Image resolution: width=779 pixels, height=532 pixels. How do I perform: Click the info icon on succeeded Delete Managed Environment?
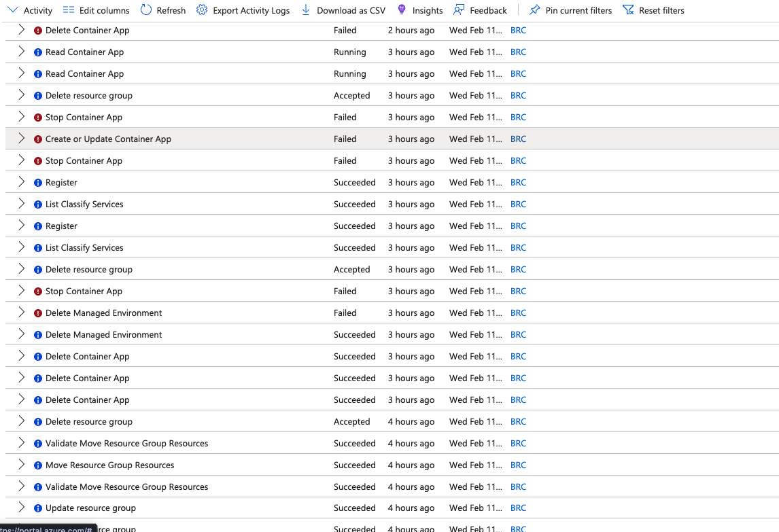pyautogui.click(x=38, y=335)
